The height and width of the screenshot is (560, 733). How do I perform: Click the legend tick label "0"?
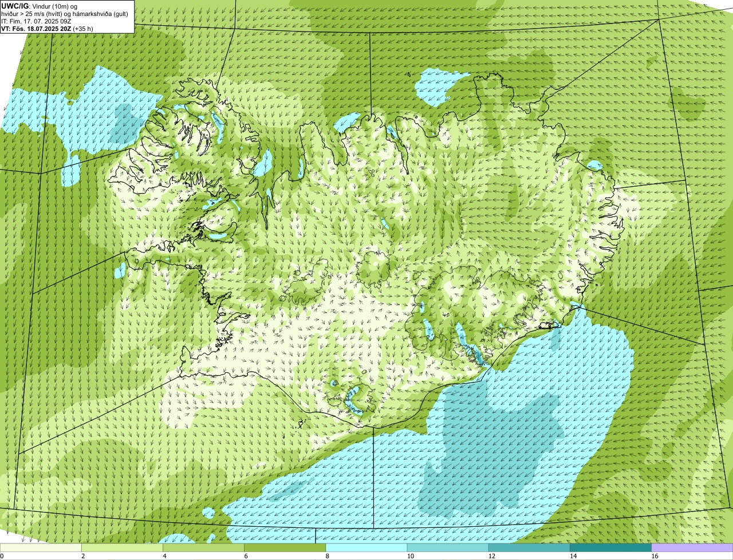click(x=2, y=556)
